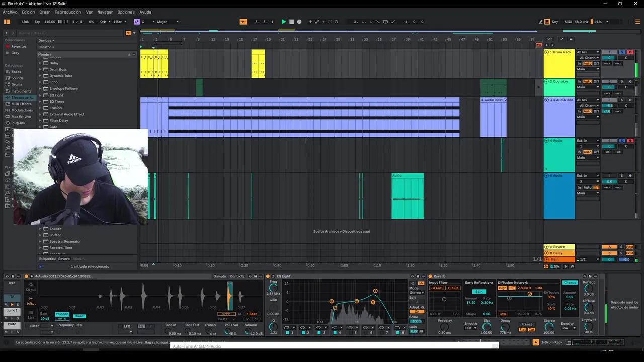Switch to the Sample tab in Simpler

click(x=220, y=276)
